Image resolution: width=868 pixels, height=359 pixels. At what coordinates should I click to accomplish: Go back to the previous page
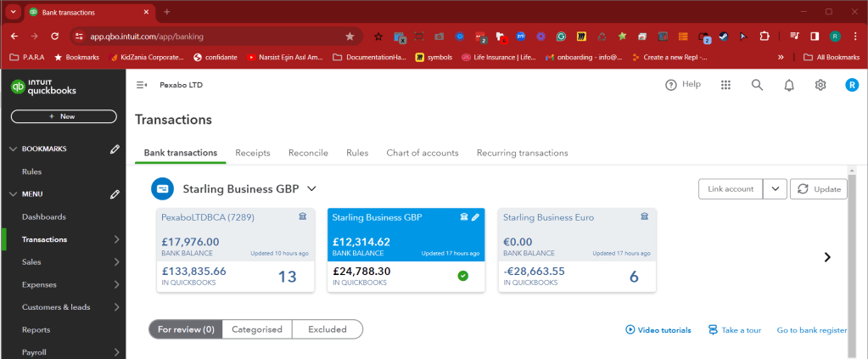[15, 36]
